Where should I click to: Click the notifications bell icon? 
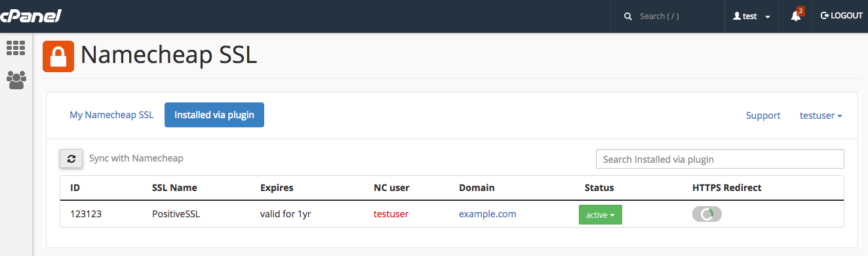pyautogui.click(x=796, y=15)
